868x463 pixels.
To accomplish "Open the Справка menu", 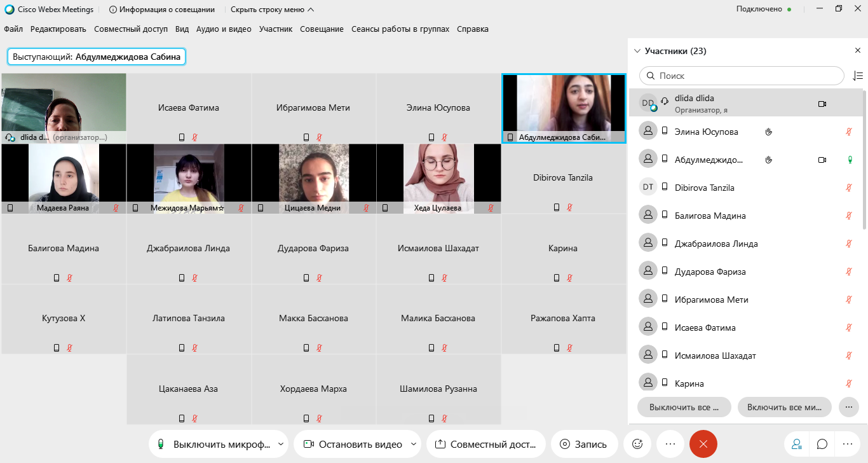I will click(473, 29).
